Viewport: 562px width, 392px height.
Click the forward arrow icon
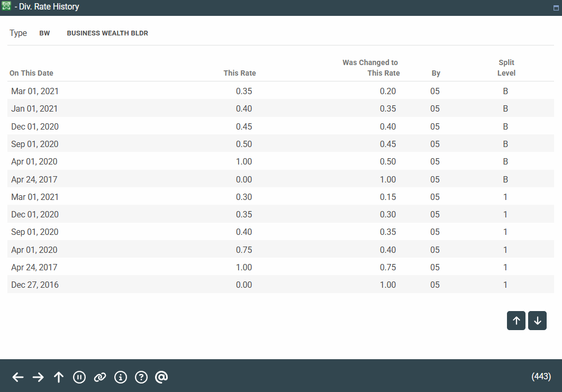tap(38, 377)
